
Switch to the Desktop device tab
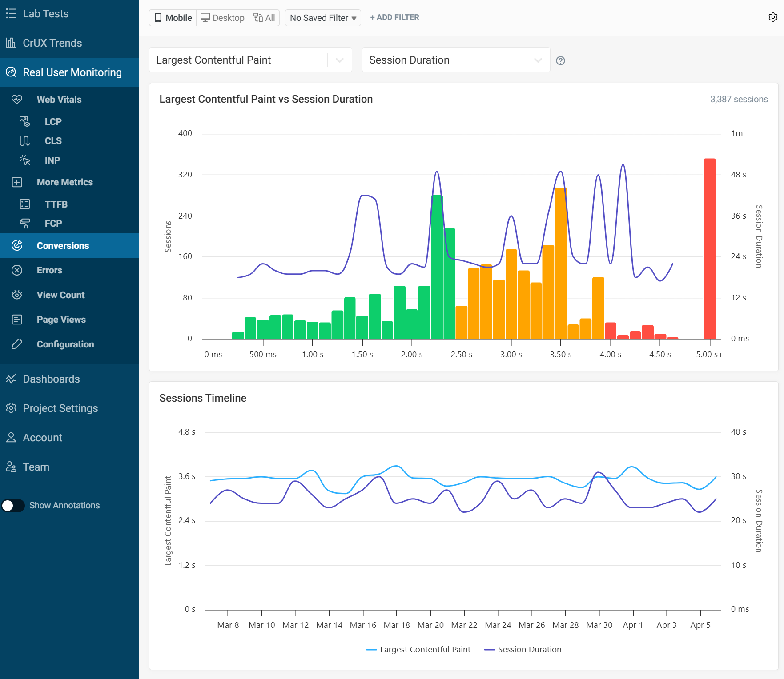coord(222,18)
